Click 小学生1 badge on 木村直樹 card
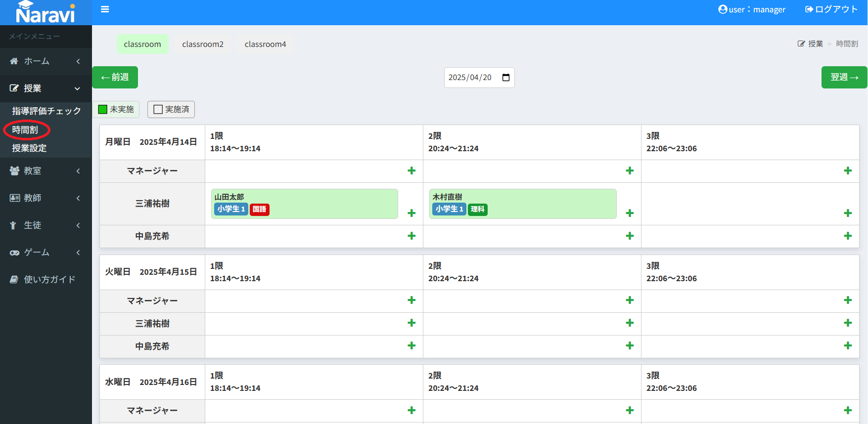The width and height of the screenshot is (868, 424). pyautogui.click(x=450, y=210)
